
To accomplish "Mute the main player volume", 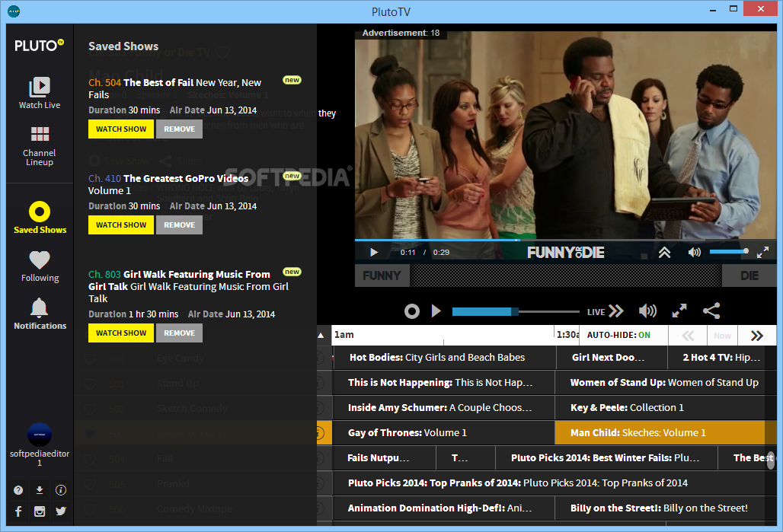I will point(647,311).
